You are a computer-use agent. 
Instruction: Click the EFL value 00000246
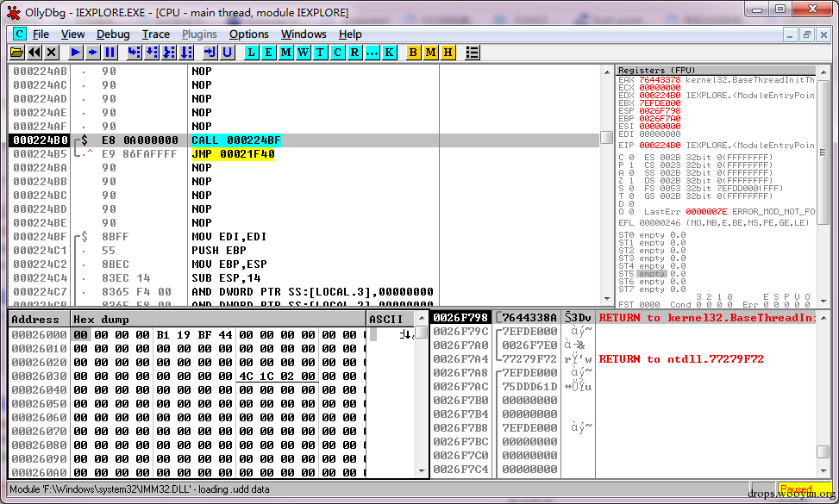[x=660, y=223]
